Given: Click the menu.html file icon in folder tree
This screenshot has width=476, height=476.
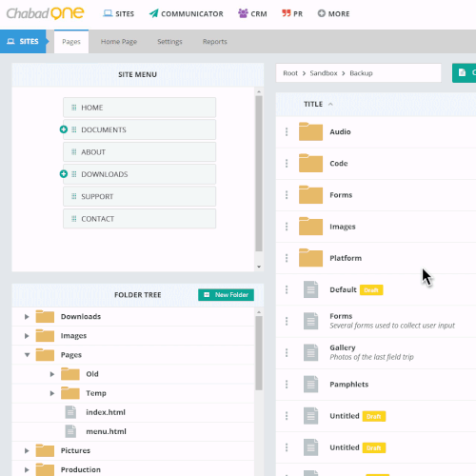Looking at the screenshot, I should [70, 431].
